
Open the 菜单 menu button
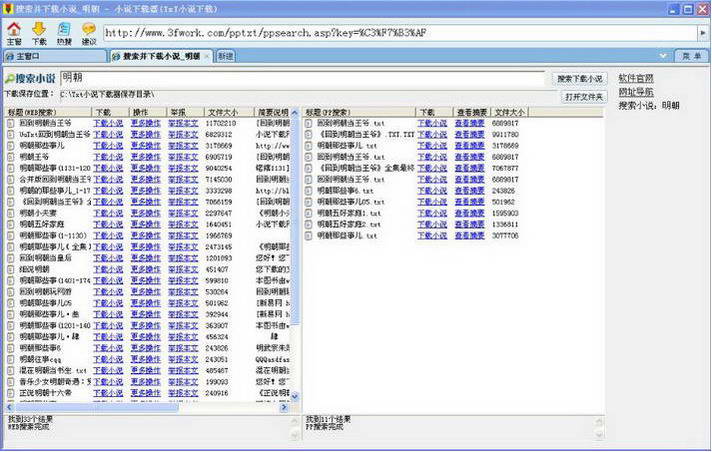coord(692,56)
